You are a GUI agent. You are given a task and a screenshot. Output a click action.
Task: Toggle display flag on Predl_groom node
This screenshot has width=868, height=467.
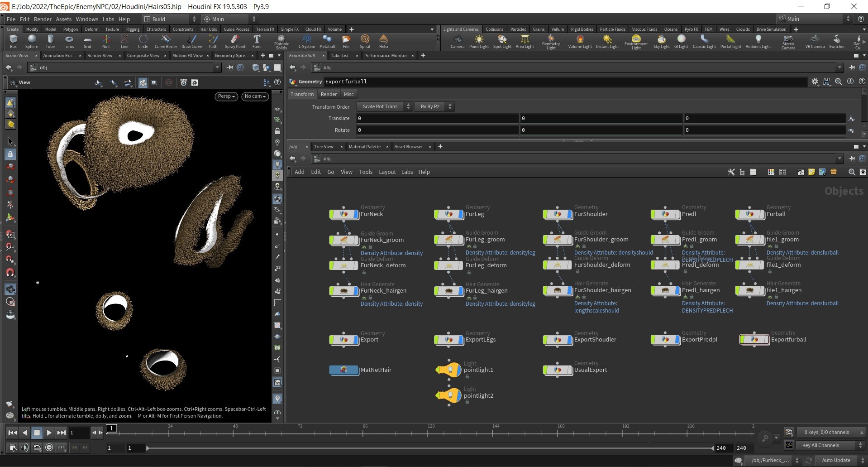pyautogui.click(x=677, y=239)
